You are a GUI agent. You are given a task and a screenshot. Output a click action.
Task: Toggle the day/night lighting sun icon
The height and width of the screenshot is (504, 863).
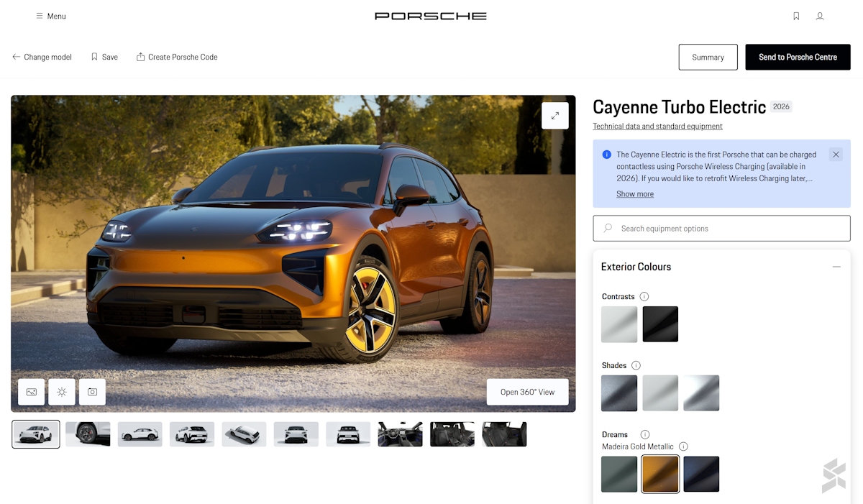pyautogui.click(x=62, y=392)
